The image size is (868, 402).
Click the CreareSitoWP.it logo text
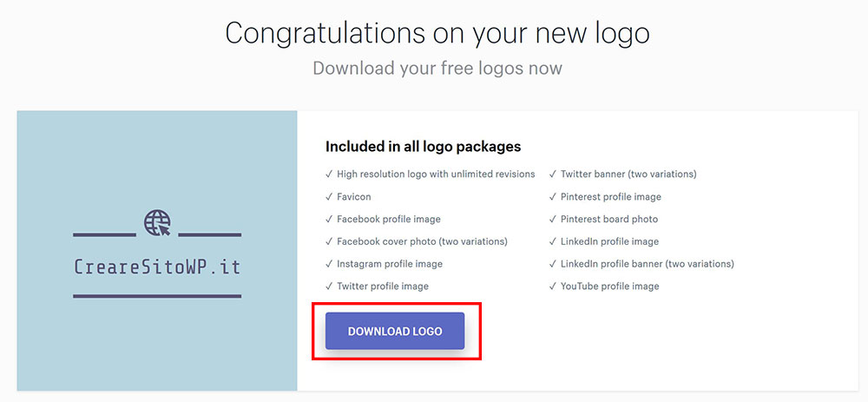pyautogui.click(x=157, y=267)
